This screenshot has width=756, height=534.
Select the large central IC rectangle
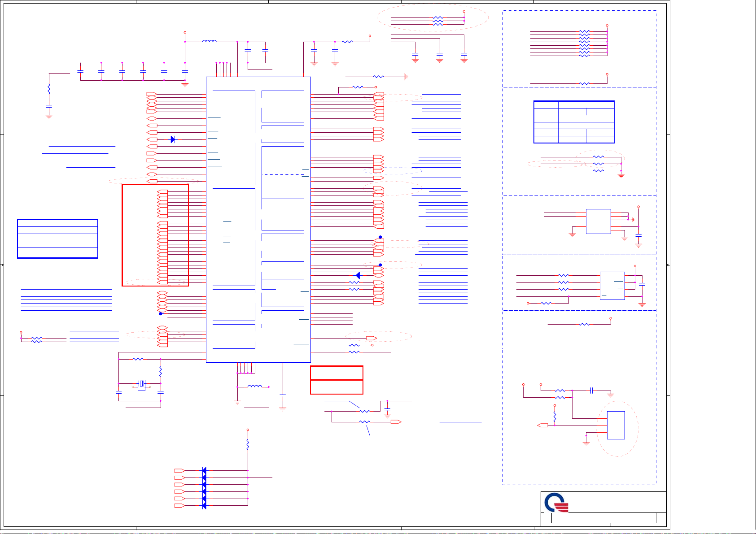tap(258, 219)
